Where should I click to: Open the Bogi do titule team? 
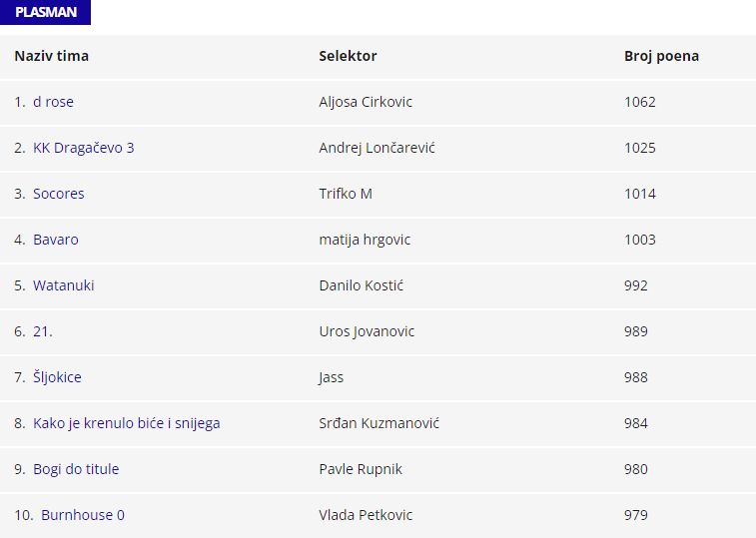click(76, 469)
